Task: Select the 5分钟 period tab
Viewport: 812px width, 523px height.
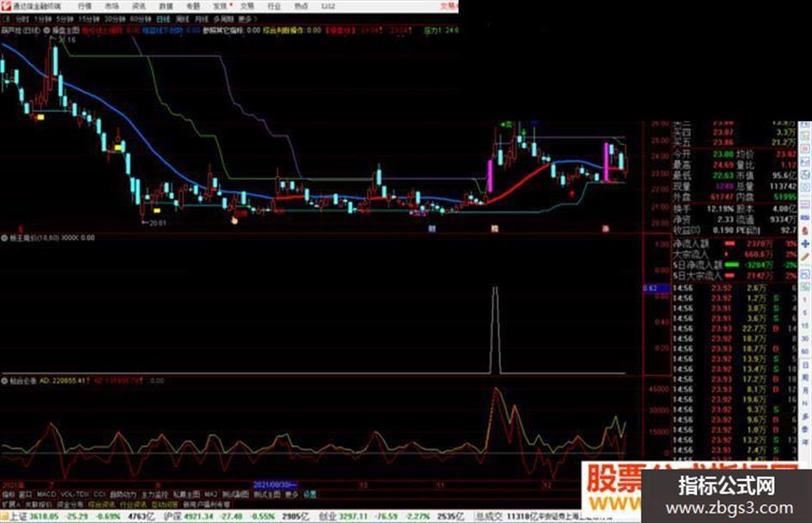Action: tap(64, 19)
